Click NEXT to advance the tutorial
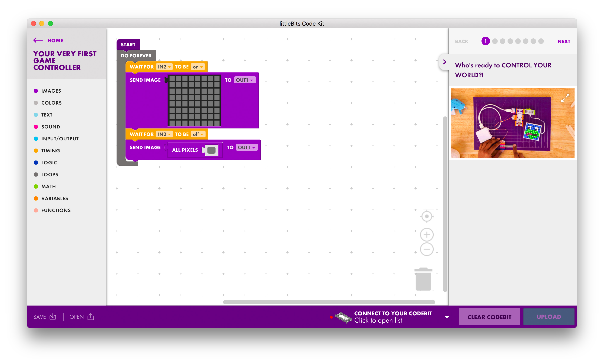The width and height of the screenshot is (601, 364). coord(564,41)
